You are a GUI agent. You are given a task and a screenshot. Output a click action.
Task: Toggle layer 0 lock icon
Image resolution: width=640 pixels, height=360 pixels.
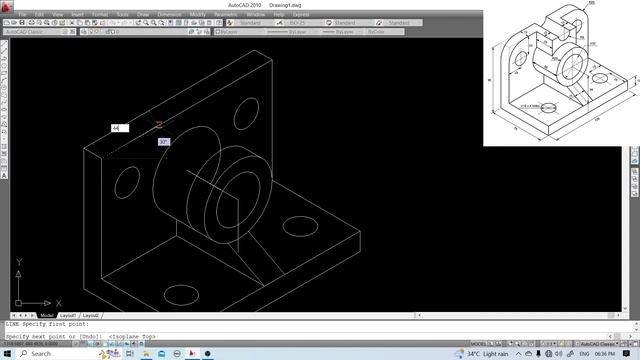[108, 31]
